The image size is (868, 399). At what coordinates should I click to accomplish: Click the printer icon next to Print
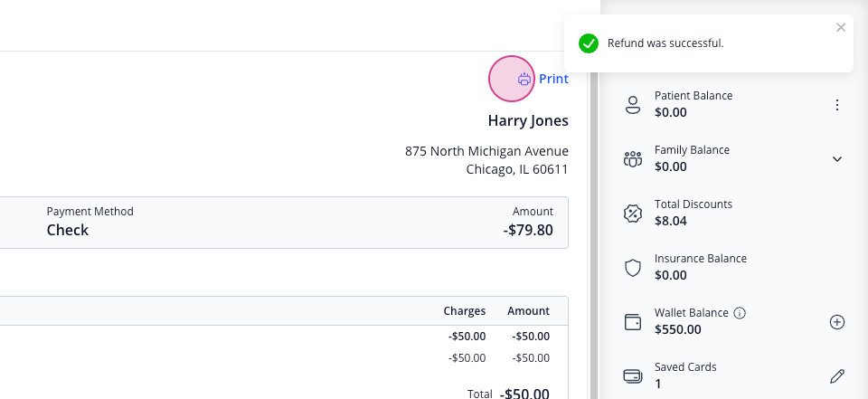(x=524, y=80)
